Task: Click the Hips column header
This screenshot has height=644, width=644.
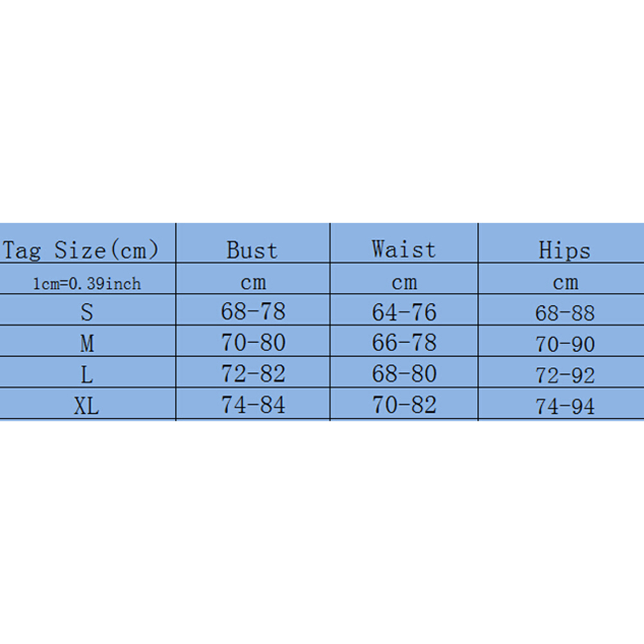Action: pyautogui.click(x=564, y=251)
